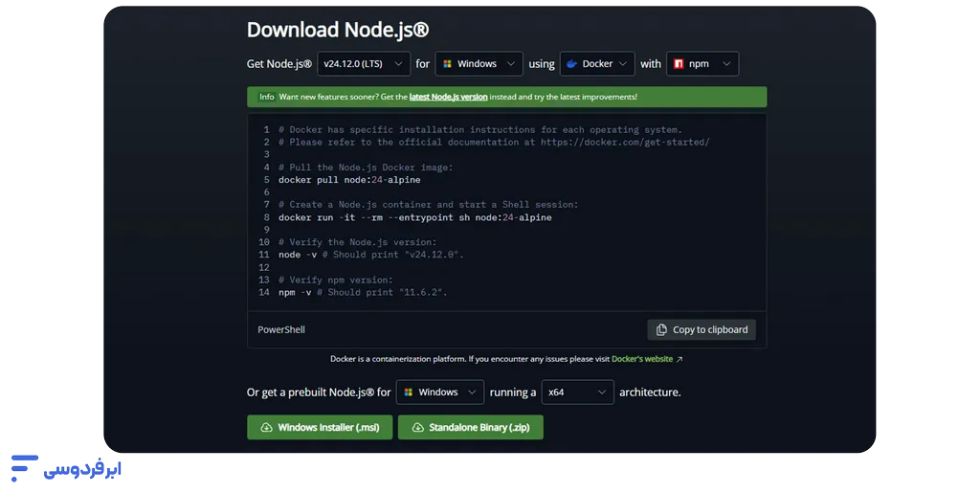Click the 'architecture.' text

pos(650,392)
